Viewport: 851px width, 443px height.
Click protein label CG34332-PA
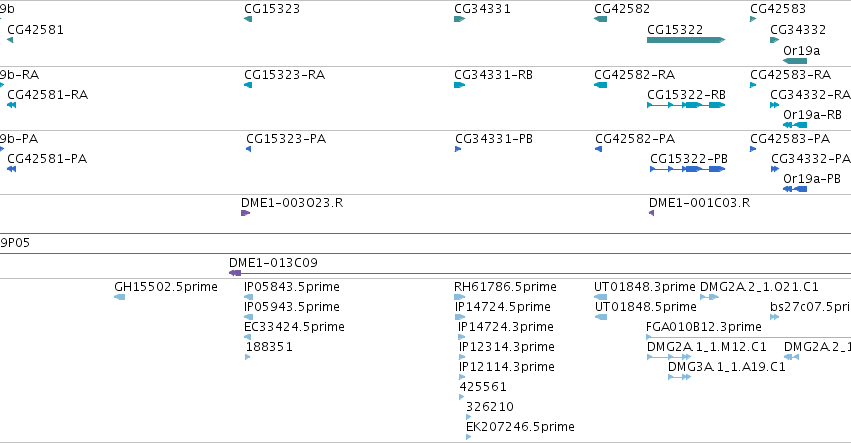click(811, 159)
